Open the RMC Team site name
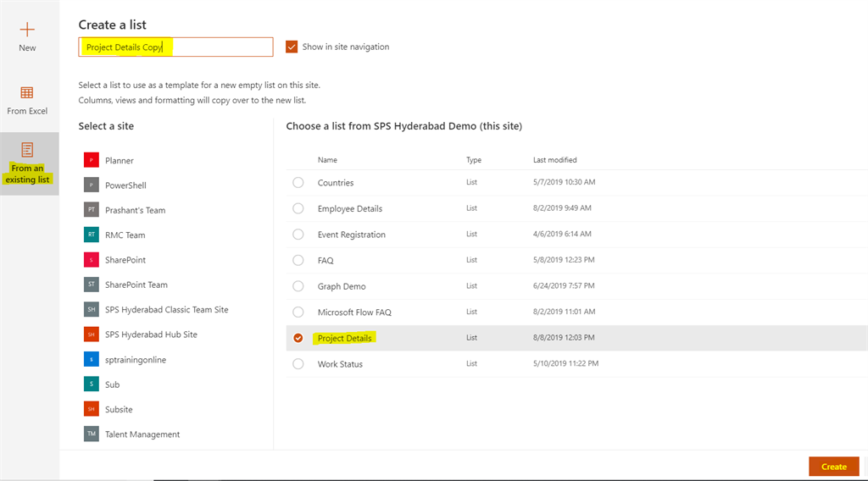 pos(125,235)
